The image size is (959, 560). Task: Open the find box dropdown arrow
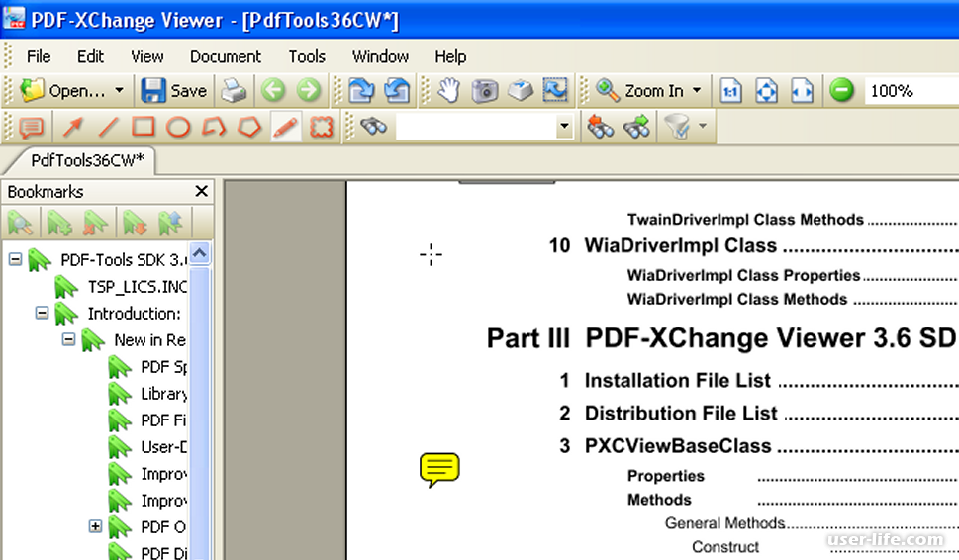[564, 128]
